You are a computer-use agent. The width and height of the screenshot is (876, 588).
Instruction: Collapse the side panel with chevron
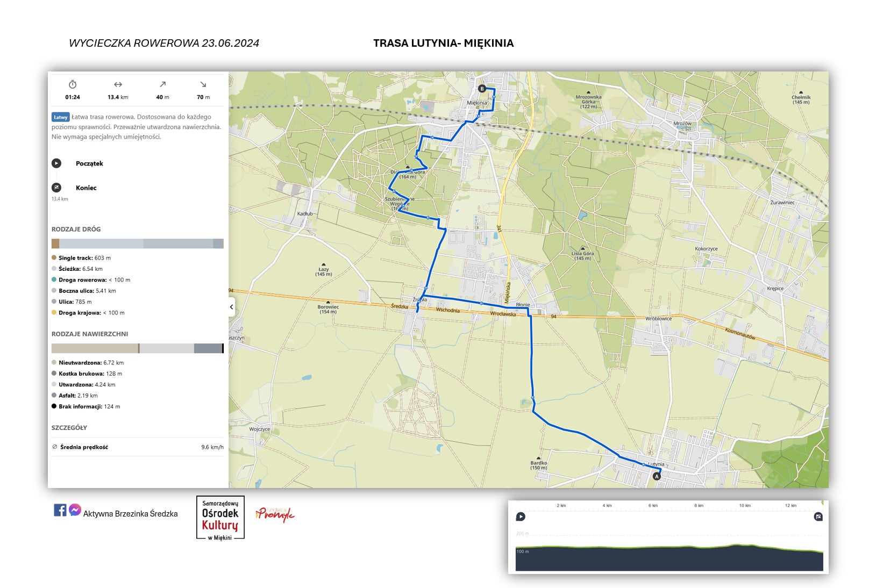pos(232,307)
